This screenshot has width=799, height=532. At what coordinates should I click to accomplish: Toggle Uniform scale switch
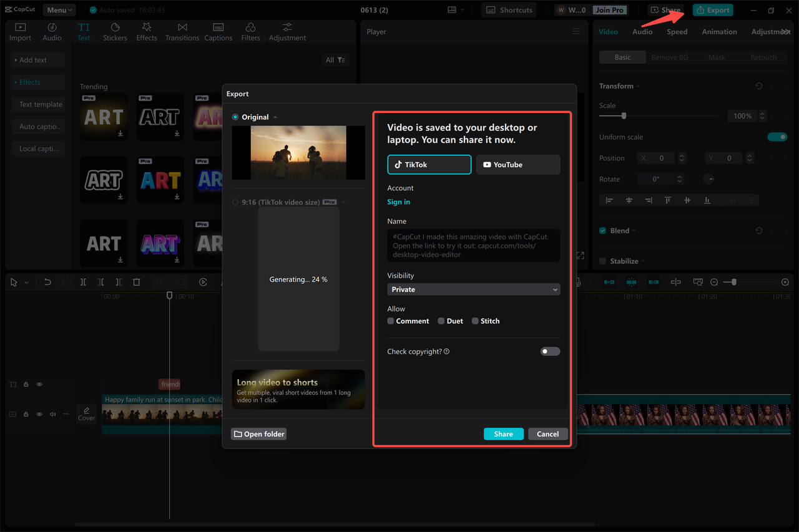pyautogui.click(x=777, y=137)
